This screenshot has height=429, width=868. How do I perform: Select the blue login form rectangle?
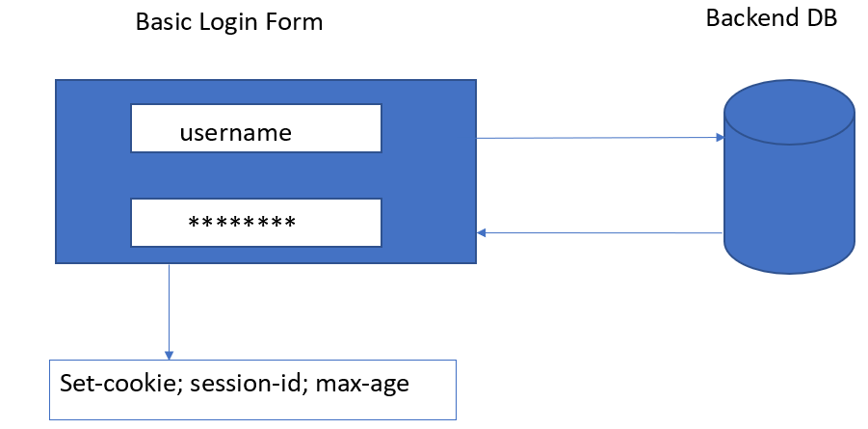click(266, 172)
